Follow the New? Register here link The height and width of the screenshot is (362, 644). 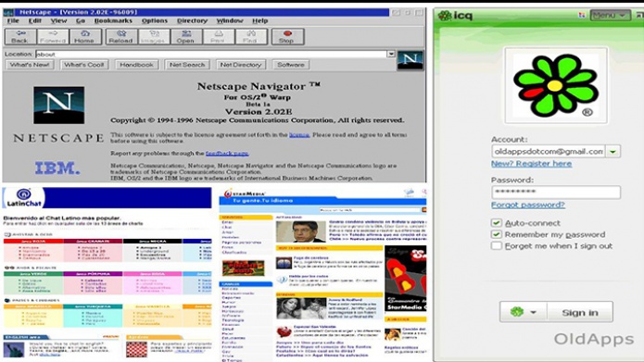pyautogui.click(x=532, y=163)
